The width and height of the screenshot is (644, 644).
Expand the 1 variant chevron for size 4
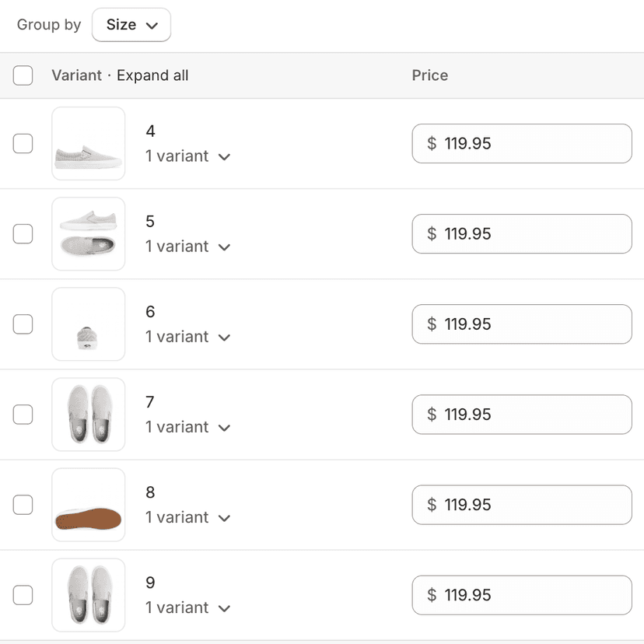[224, 157]
